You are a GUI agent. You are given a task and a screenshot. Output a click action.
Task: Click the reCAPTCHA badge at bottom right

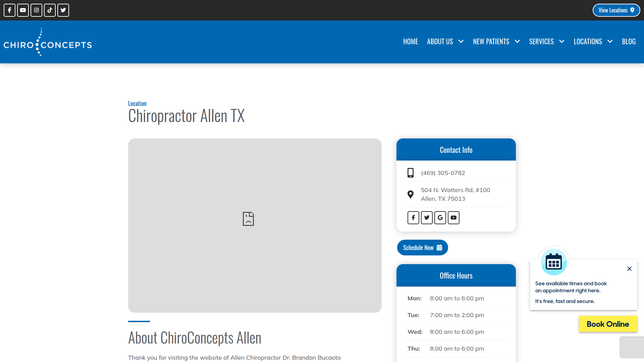pyautogui.click(x=632, y=347)
